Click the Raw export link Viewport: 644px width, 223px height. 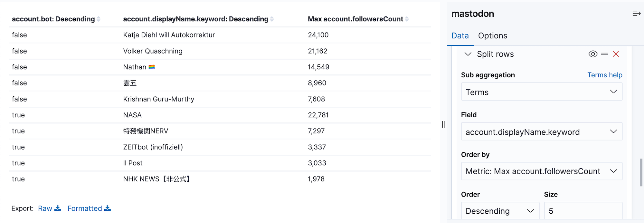click(44, 208)
